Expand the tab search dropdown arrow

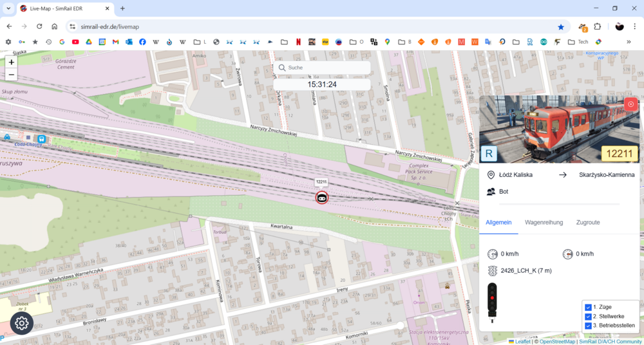(x=8, y=8)
